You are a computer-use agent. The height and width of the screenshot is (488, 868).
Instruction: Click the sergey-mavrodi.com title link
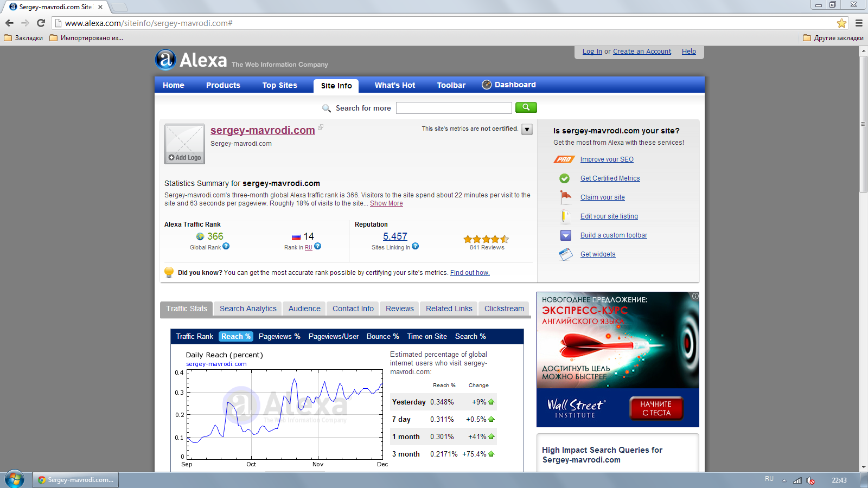pos(263,130)
